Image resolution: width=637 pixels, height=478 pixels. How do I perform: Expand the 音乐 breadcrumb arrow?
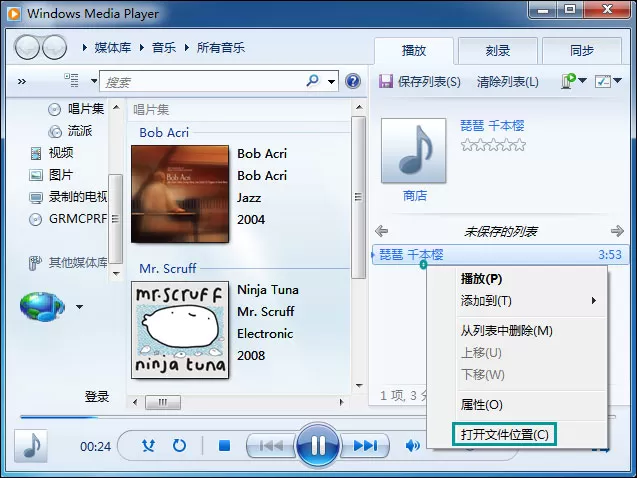coord(141,48)
